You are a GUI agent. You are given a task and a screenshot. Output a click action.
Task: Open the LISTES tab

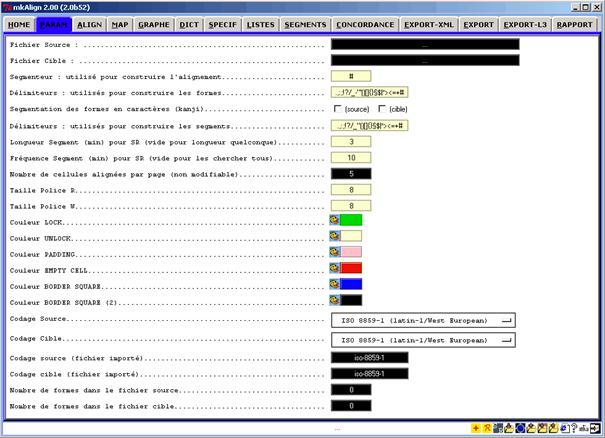(260, 25)
